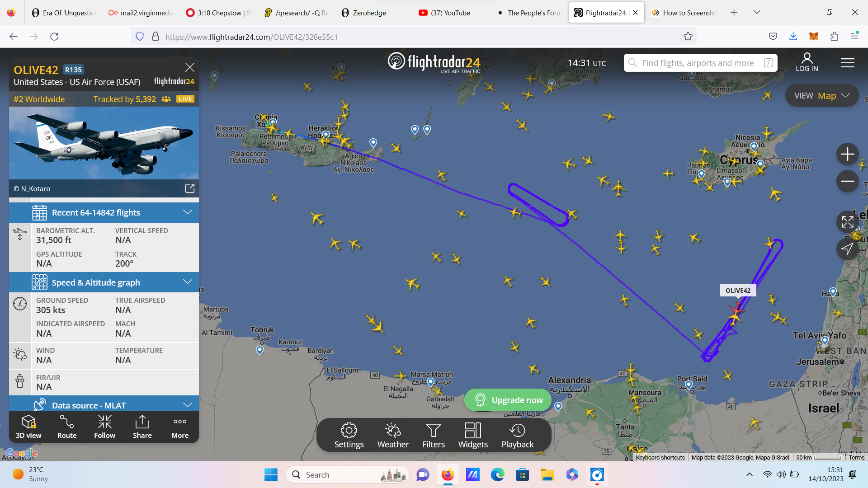Open the Windows Start menu

pyautogui.click(x=271, y=474)
